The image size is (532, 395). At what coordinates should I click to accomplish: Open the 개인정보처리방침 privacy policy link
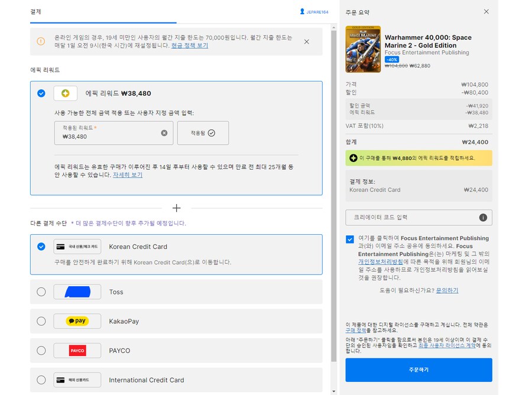pos(381,261)
